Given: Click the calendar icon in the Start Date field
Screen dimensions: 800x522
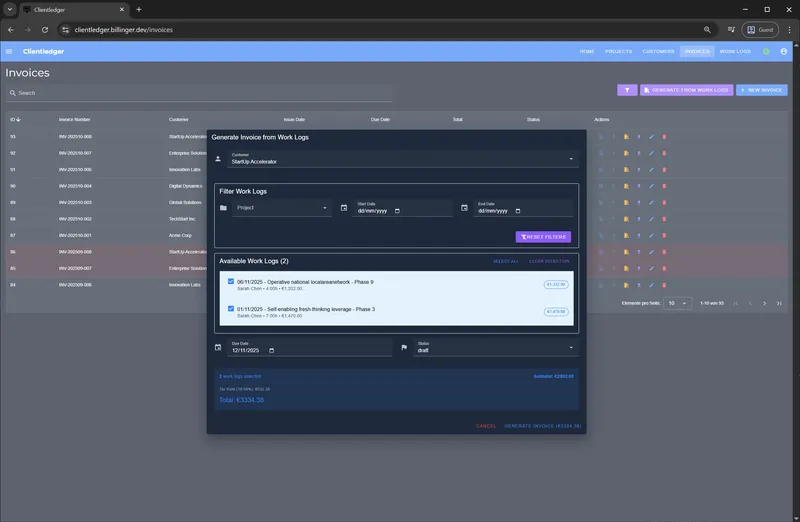Looking at the screenshot, I should pos(397,211).
